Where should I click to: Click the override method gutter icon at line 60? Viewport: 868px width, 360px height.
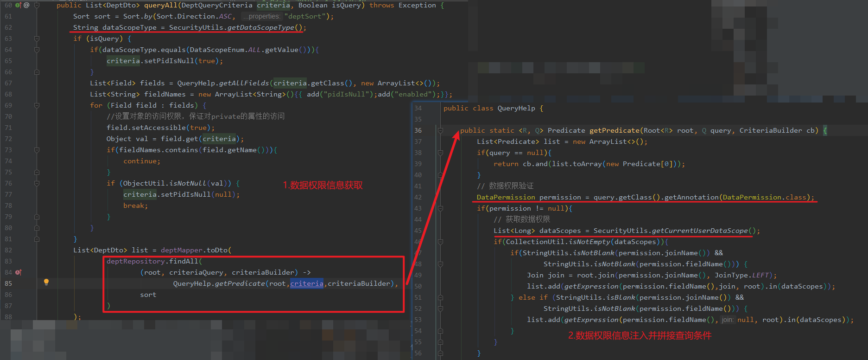point(19,5)
